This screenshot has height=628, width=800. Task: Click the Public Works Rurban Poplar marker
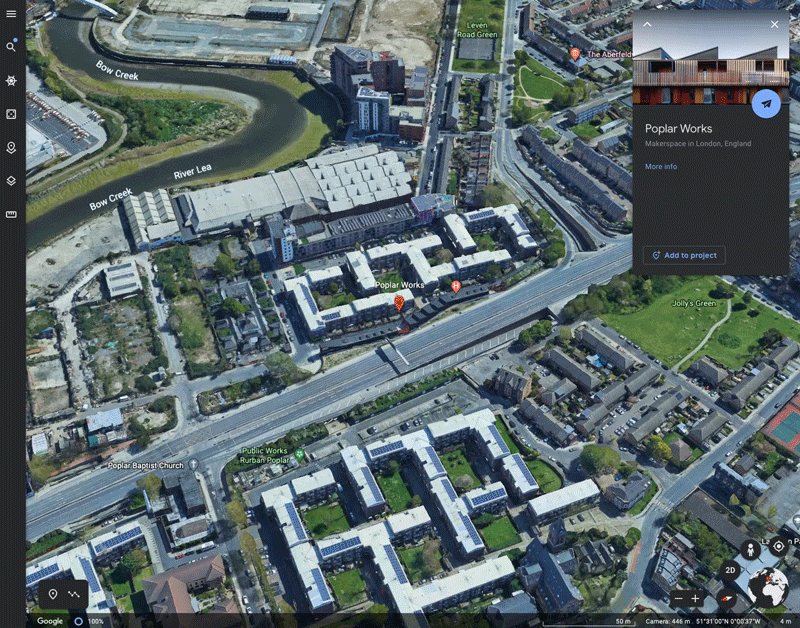[x=299, y=455]
